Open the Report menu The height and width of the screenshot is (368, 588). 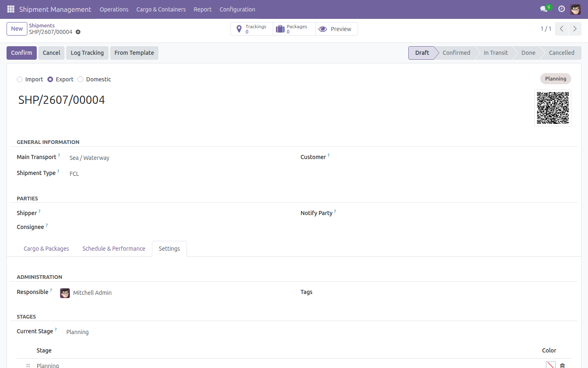[203, 9]
